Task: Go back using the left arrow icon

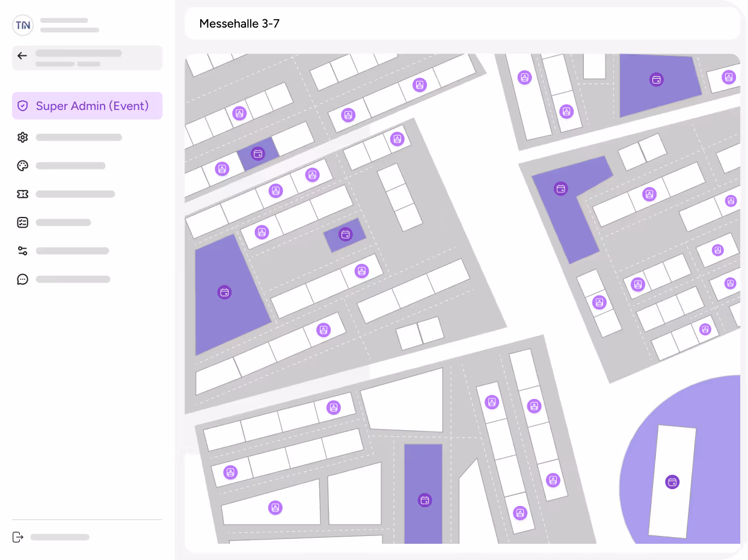Action: (22, 56)
